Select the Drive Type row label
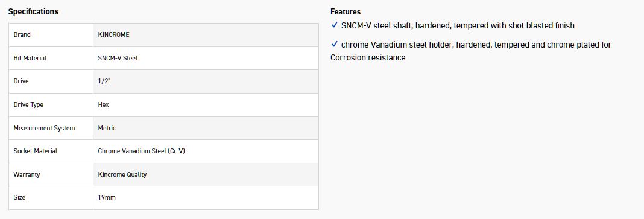The height and width of the screenshot is (219, 644). 28,105
